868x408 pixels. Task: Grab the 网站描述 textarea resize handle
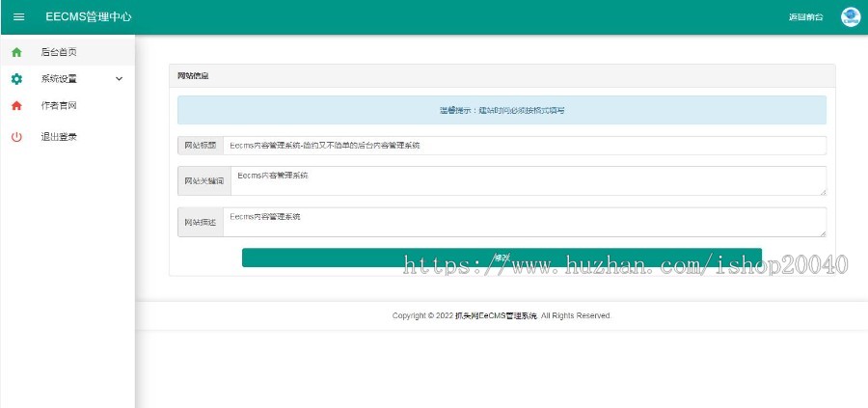823,233
